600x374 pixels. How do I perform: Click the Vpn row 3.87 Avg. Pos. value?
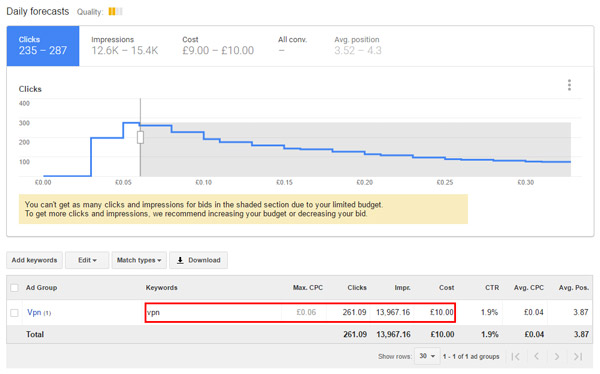581,312
